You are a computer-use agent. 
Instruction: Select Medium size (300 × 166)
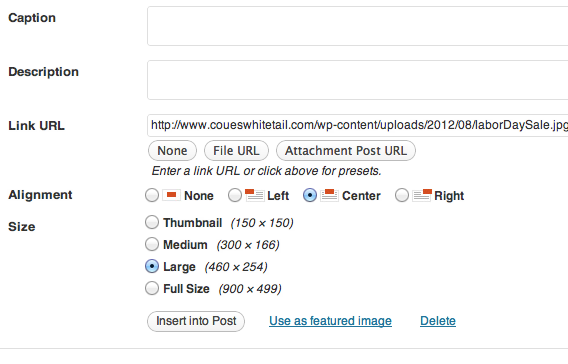tap(152, 244)
